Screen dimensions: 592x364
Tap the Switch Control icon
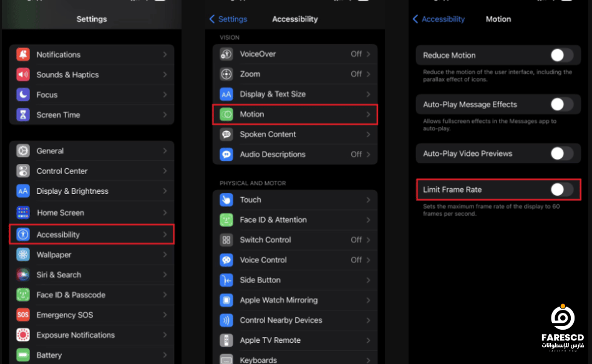pos(226,240)
